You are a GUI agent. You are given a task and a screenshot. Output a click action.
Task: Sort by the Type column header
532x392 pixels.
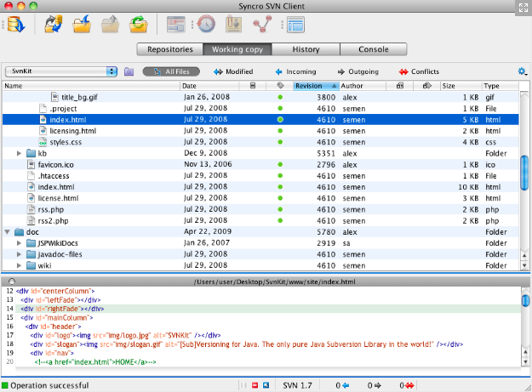tap(501, 86)
